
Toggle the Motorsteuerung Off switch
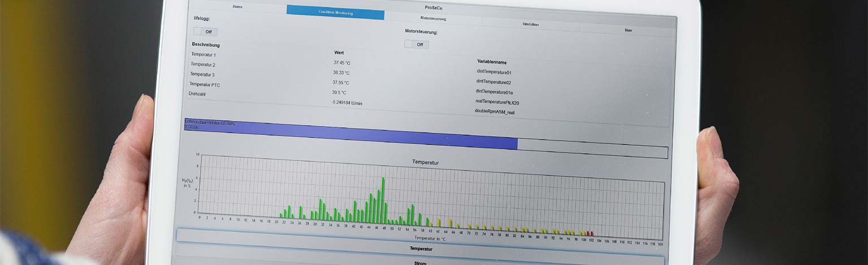coord(417,44)
